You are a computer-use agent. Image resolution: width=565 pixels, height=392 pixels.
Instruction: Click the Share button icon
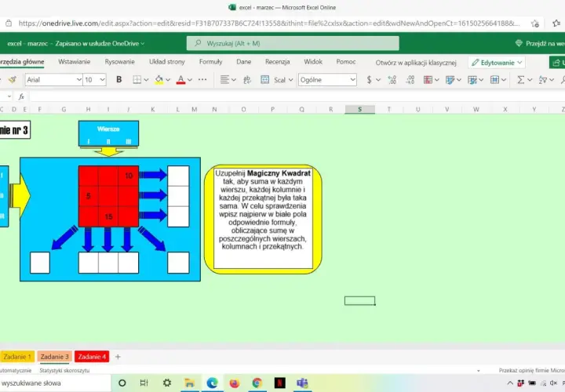556,63
